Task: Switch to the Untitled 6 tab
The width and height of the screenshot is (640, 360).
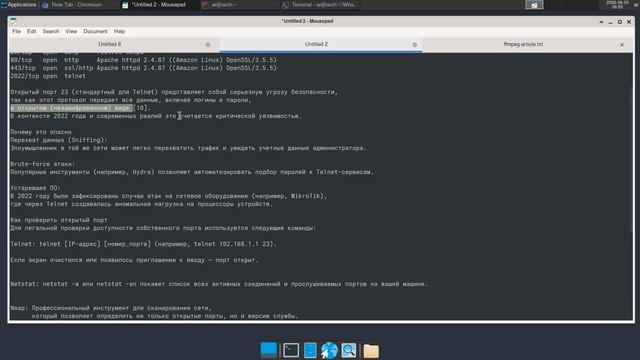Action: (x=109, y=44)
